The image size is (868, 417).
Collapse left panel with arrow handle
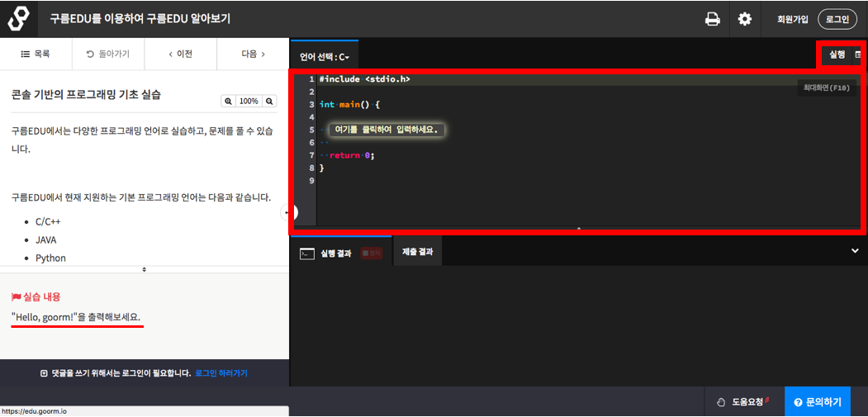pos(290,212)
